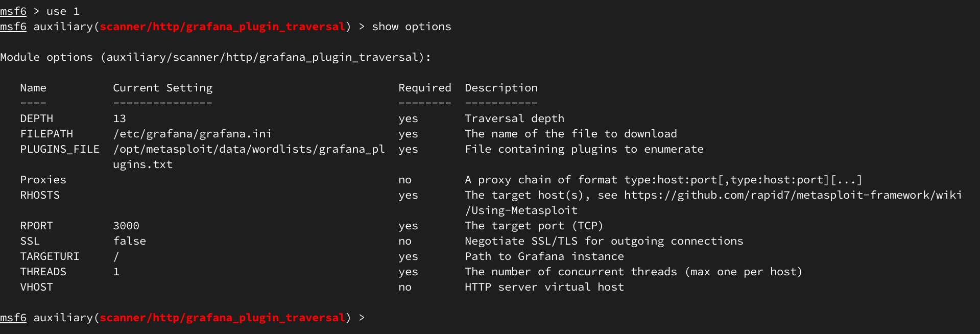Select the TARGETURI option name
Viewport: 980px width, 334px height.
50,256
